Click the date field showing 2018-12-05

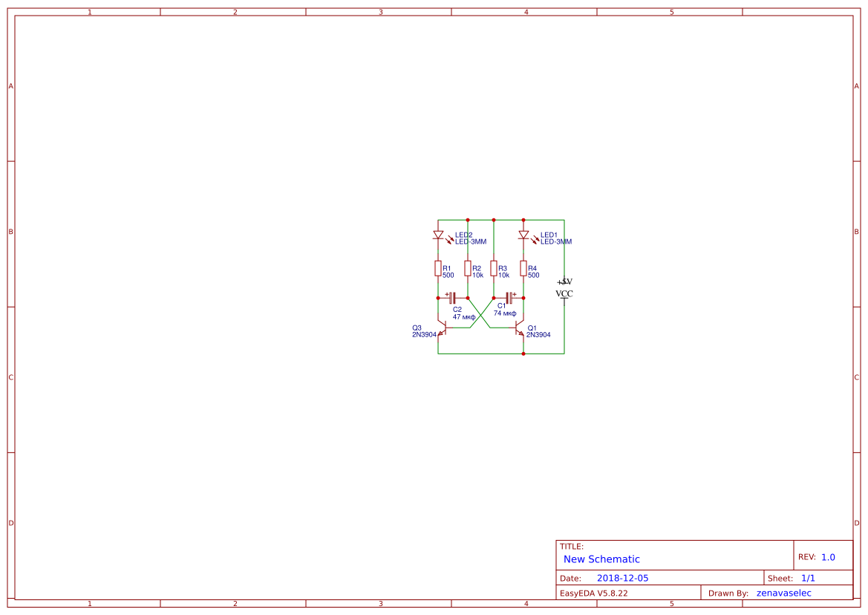coord(624,577)
